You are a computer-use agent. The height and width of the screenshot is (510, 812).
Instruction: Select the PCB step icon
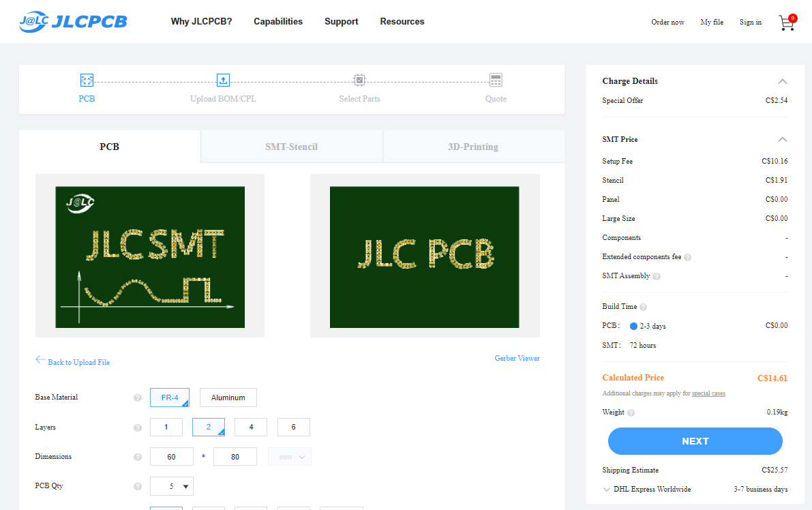tap(87, 80)
